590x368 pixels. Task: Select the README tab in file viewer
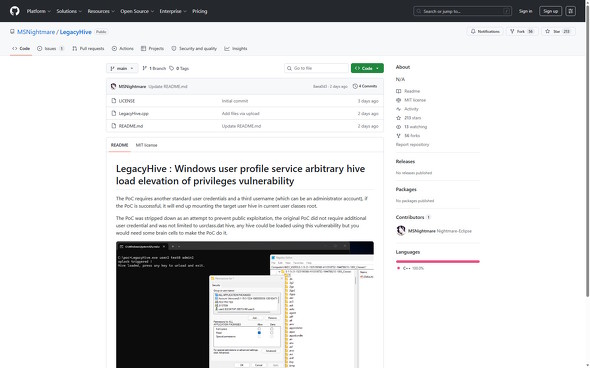[119, 145]
